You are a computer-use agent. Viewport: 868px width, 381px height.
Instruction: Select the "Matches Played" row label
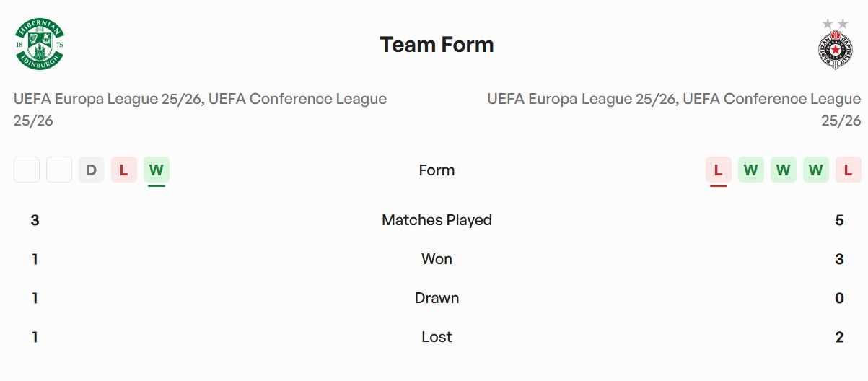point(437,220)
